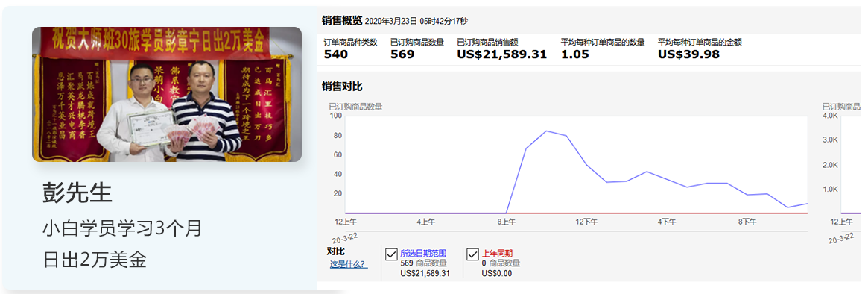The height and width of the screenshot is (294, 868).
Task: Select the 平均每种订单商品的数量 label
Action: point(603,42)
